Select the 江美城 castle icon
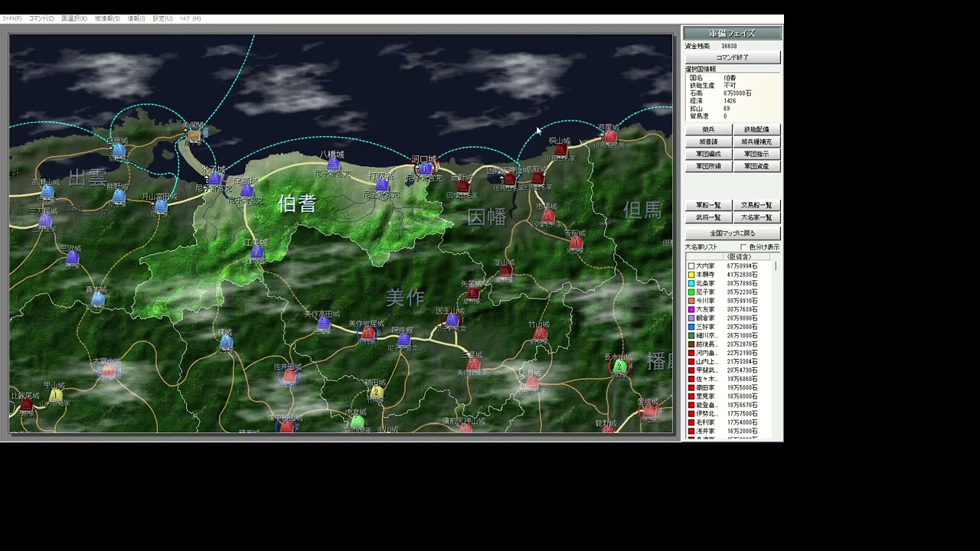 click(x=257, y=252)
